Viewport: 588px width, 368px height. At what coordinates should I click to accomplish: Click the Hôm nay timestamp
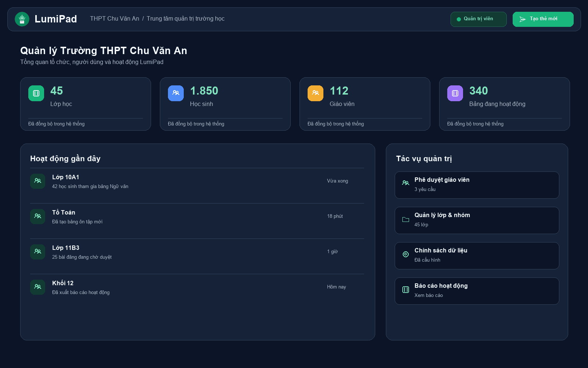click(337, 287)
